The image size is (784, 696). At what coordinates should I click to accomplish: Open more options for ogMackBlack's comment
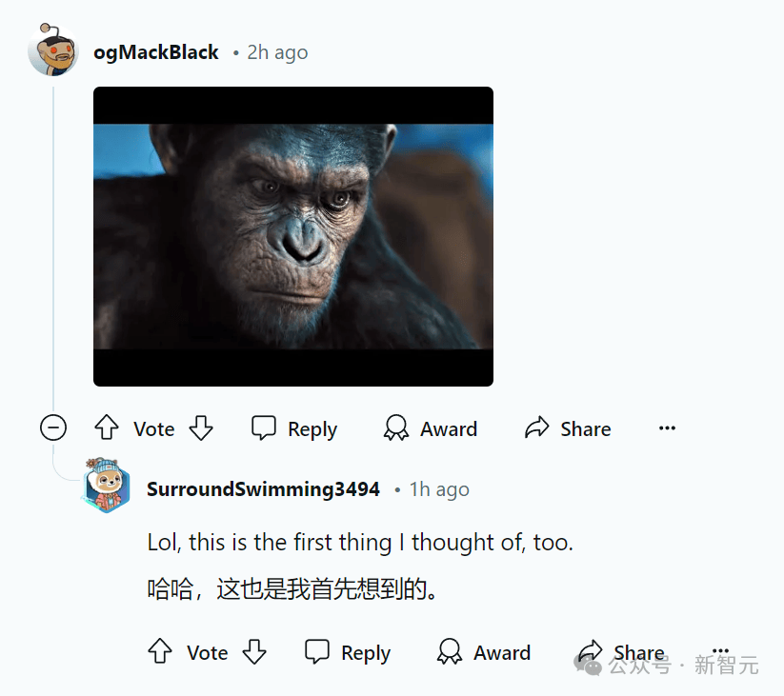(x=667, y=428)
